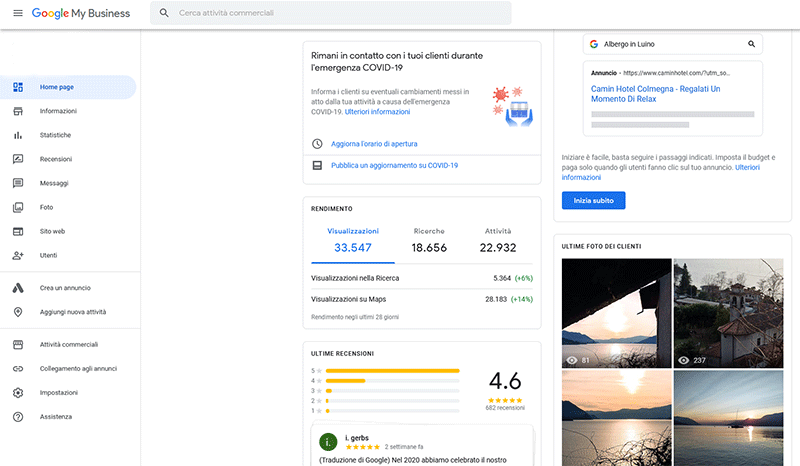Open customer photo with 81 views
800x466 pixels.
[616, 313]
